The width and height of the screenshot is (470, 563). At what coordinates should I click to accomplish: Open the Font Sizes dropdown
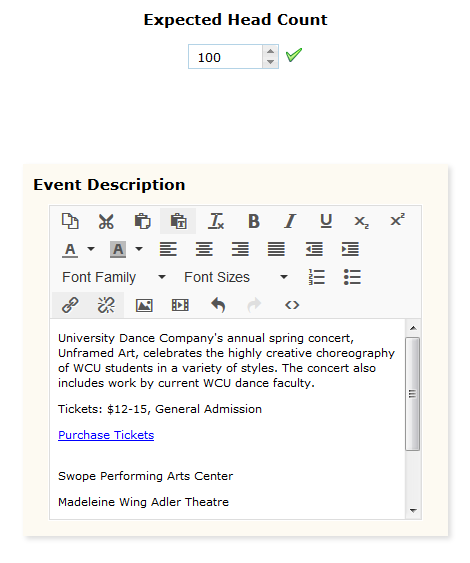[236, 277]
